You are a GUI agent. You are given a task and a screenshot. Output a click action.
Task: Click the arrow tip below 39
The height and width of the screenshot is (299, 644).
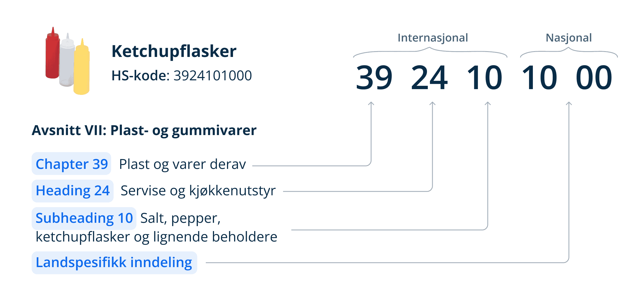pos(371,103)
